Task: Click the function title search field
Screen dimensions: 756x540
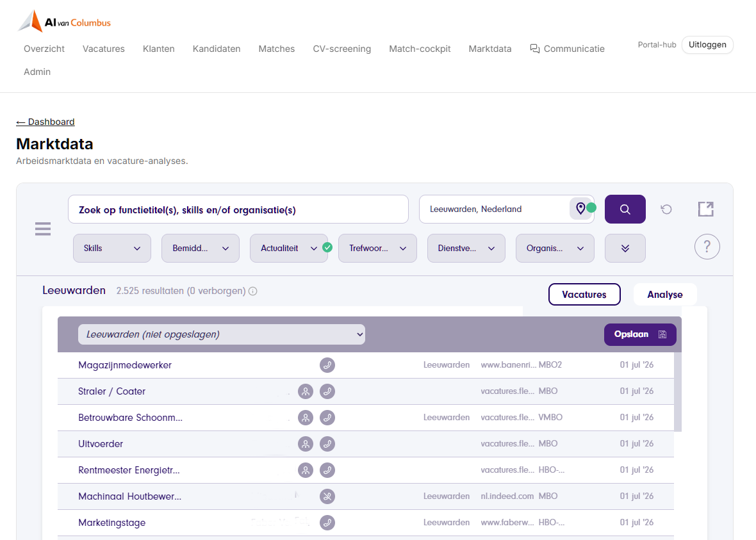Action: [x=238, y=209]
